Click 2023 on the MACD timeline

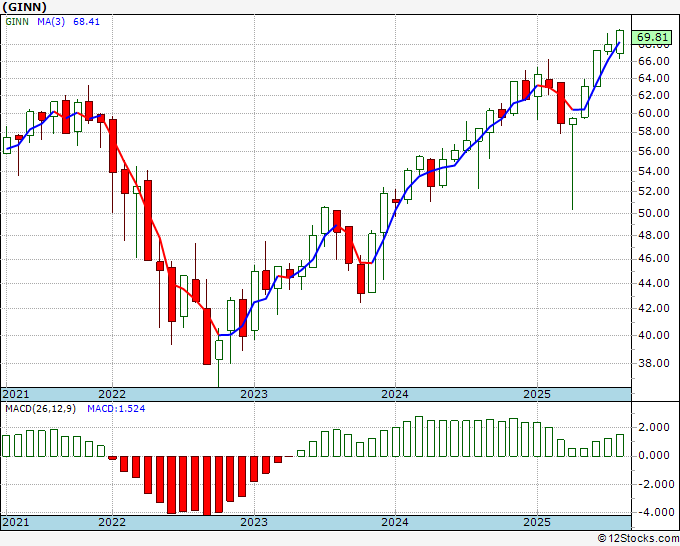tap(254, 522)
